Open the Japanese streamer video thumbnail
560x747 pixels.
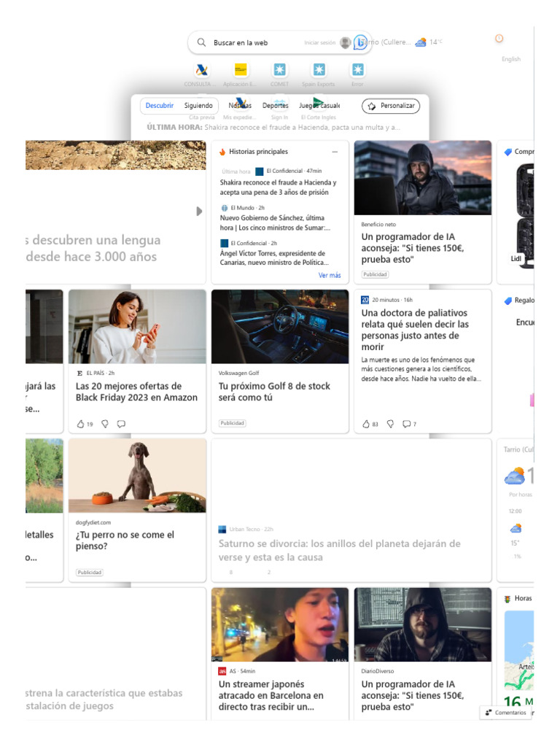(280, 625)
